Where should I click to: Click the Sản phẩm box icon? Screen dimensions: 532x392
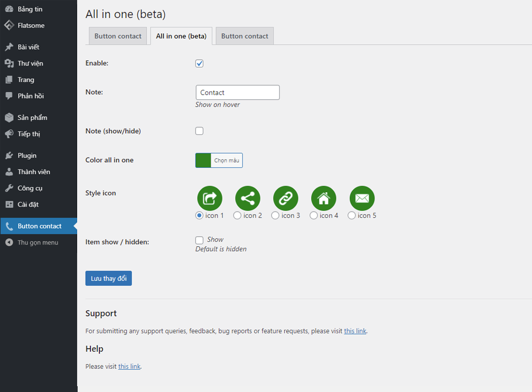[9, 117]
